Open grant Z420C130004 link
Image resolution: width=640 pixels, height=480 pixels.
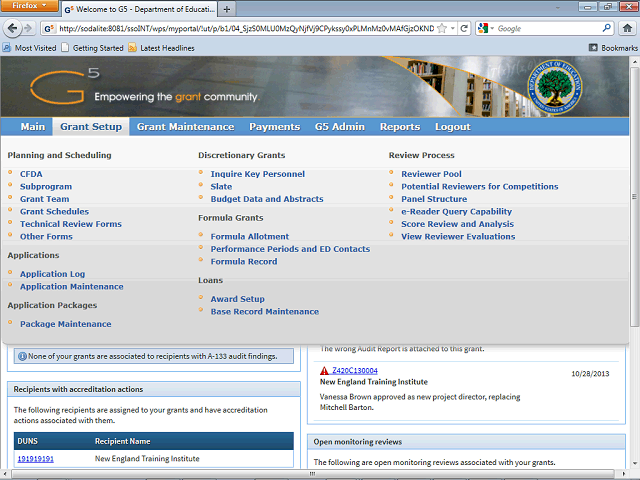click(x=355, y=371)
